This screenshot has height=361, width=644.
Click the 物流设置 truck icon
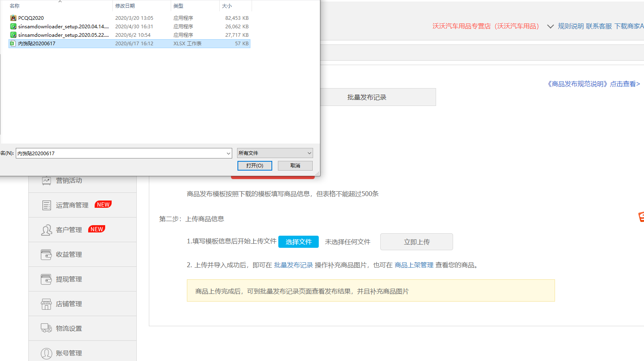coord(47,328)
